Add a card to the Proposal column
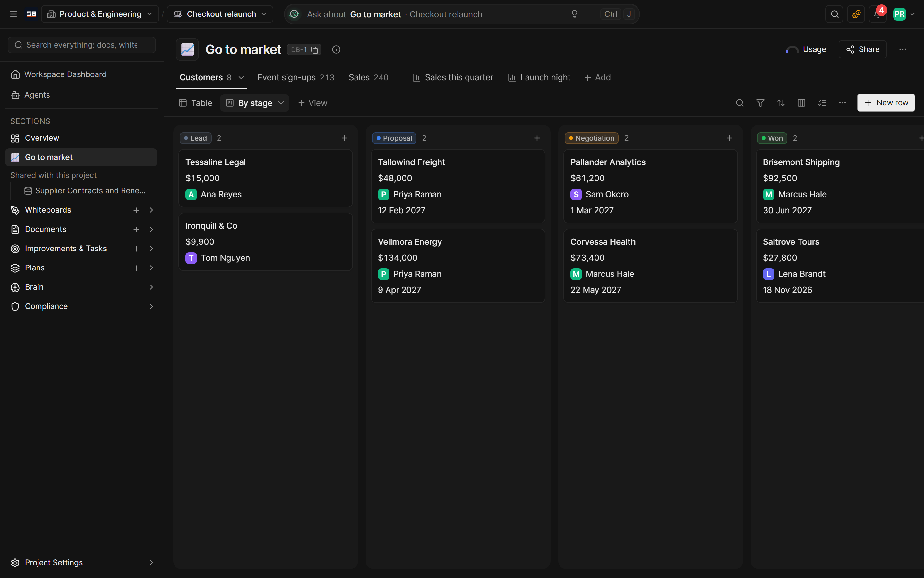Image resolution: width=924 pixels, height=578 pixels. (x=537, y=138)
